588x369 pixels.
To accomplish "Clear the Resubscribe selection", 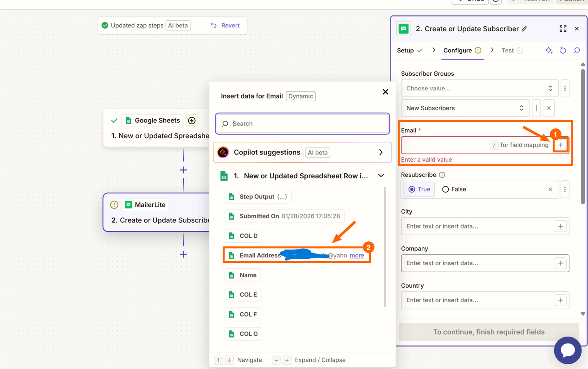I will tap(550, 189).
